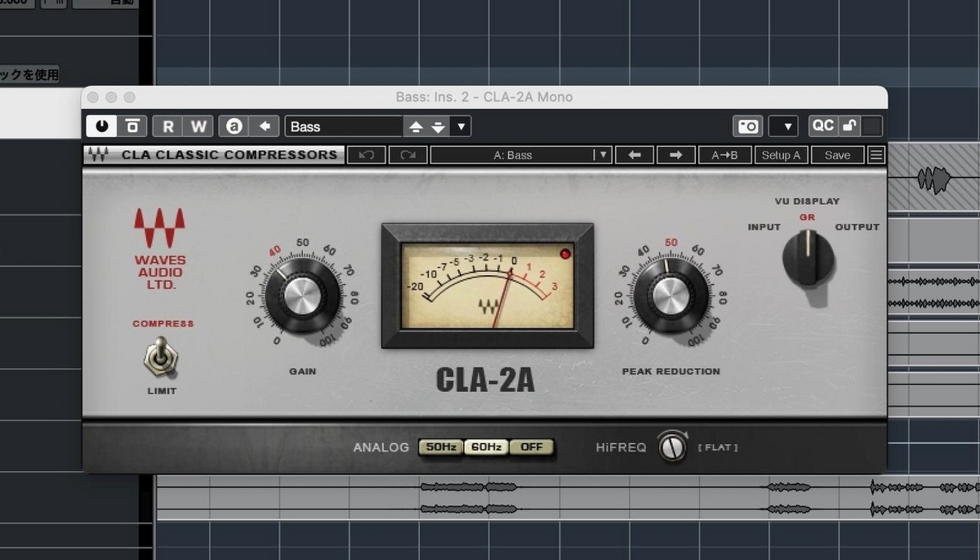Screen dimensions: 980x560
Task: Click the Waves logo in plugin toolbar
Action: (98, 155)
